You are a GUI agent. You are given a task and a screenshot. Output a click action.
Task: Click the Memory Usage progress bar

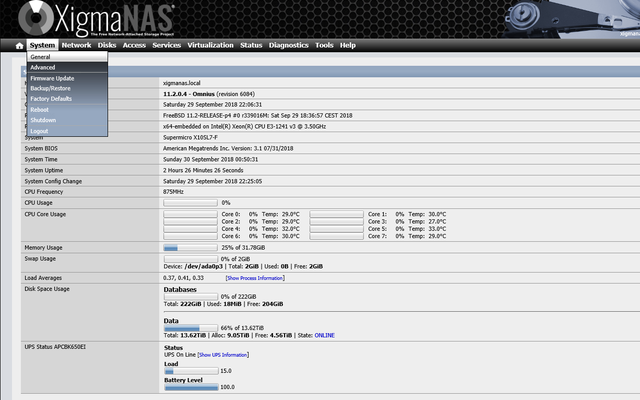point(190,248)
